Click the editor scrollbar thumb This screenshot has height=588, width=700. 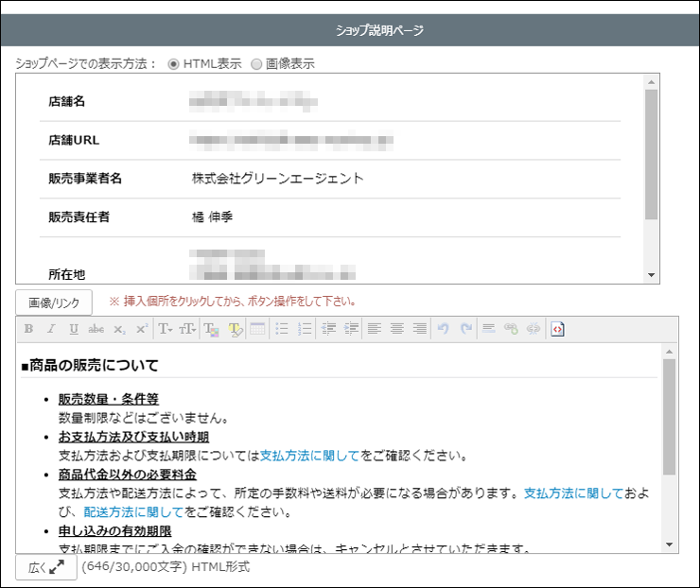click(x=669, y=417)
